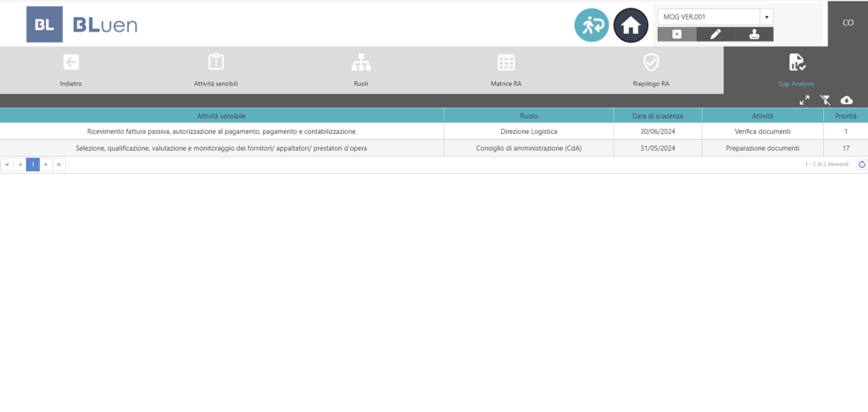This screenshot has height=412, width=868.
Task: Go back with Indietro arrow icon
Action: [x=71, y=62]
